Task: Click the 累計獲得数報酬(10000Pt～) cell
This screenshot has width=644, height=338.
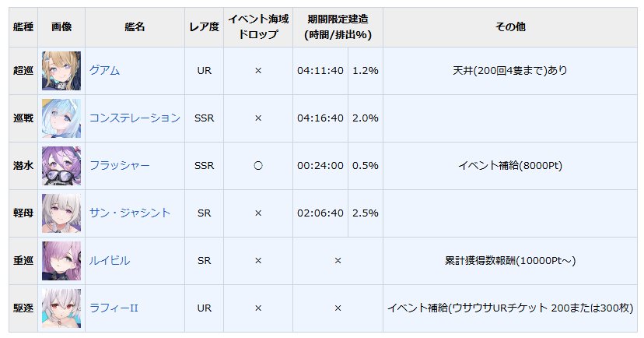Action: 510,261
